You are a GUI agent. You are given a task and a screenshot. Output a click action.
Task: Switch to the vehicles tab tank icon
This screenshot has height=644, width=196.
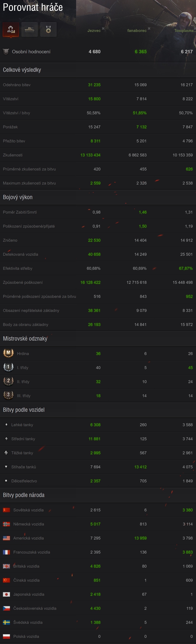click(29, 29)
